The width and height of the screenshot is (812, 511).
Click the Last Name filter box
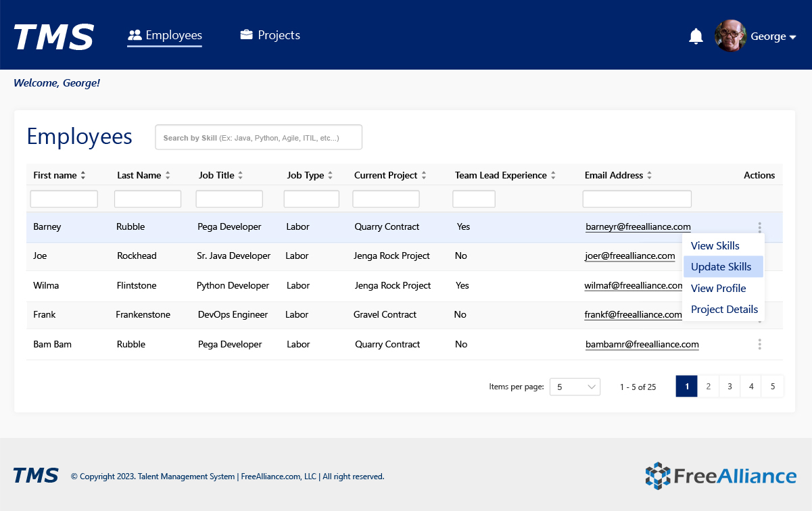click(147, 199)
